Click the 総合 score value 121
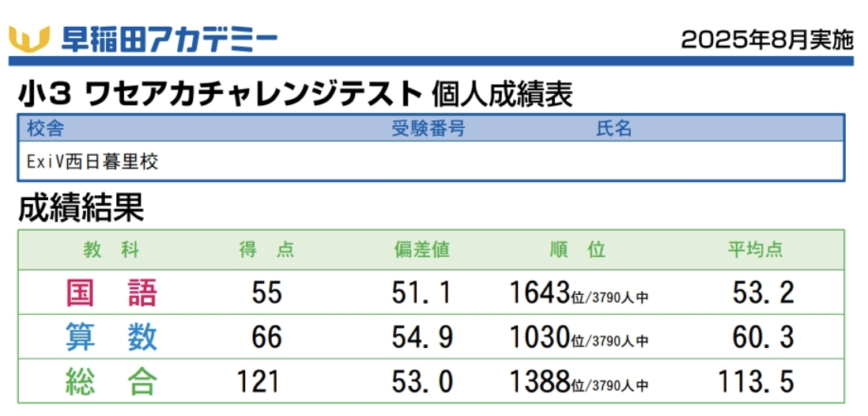868x416 pixels. (x=259, y=382)
